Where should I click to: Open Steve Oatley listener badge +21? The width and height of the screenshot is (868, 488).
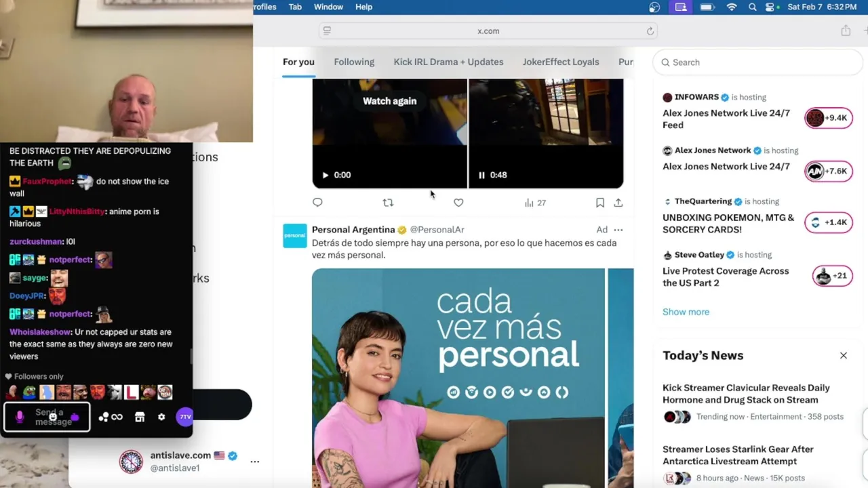[x=832, y=276]
